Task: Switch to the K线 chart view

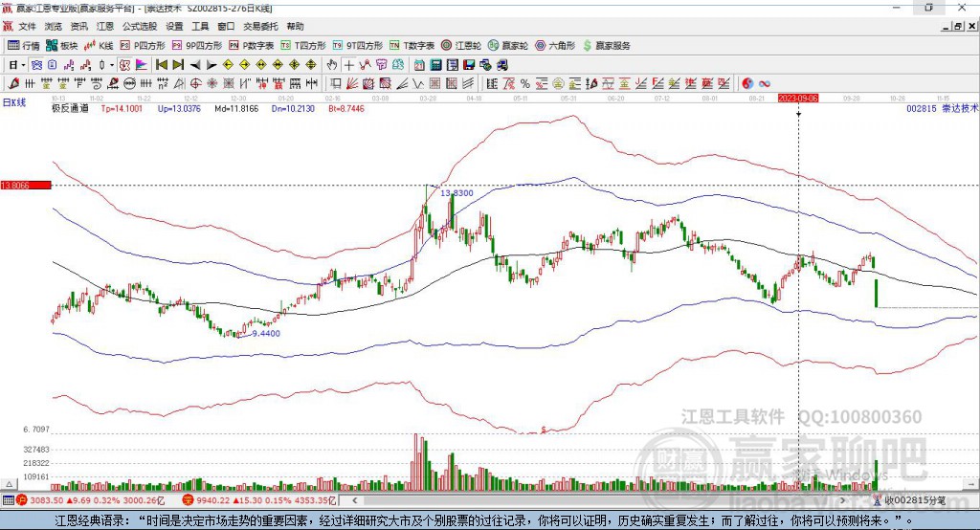Action: [x=99, y=46]
